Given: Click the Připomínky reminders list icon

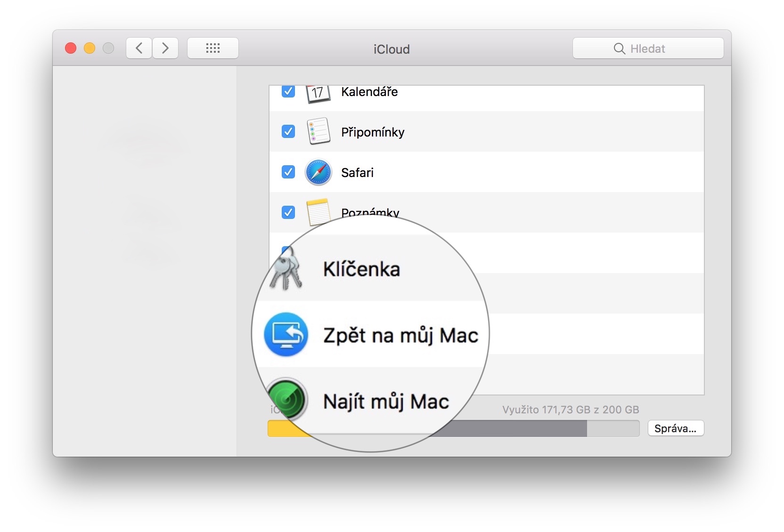Looking at the screenshot, I should [x=318, y=131].
